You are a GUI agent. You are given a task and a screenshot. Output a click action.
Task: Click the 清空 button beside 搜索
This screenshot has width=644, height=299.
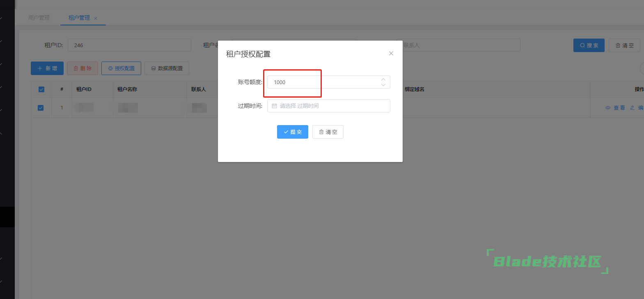tap(624, 46)
